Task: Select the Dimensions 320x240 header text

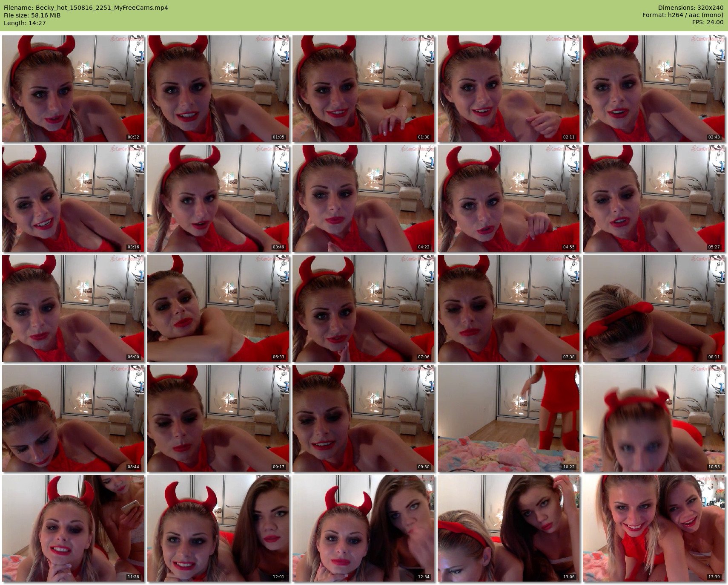Action: (x=691, y=8)
